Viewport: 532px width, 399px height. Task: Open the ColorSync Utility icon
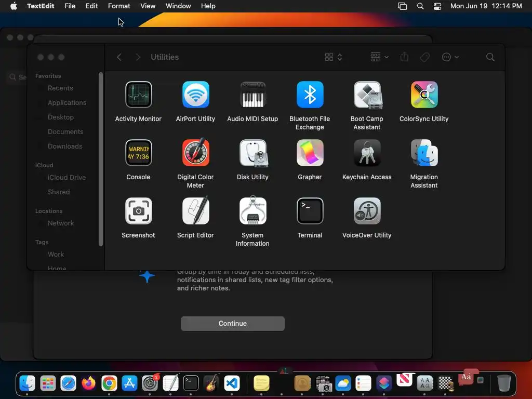coord(424,95)
